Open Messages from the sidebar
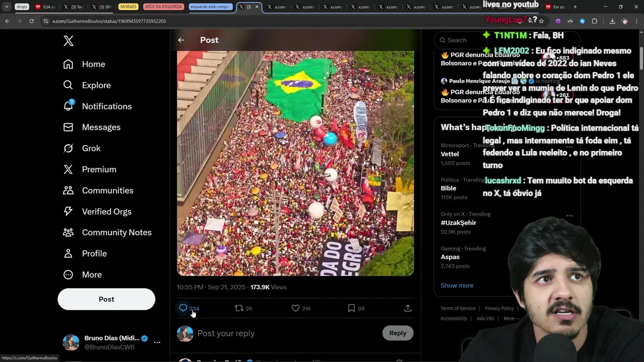The width and height of the screenshot is (644, 362). (92, 128)
